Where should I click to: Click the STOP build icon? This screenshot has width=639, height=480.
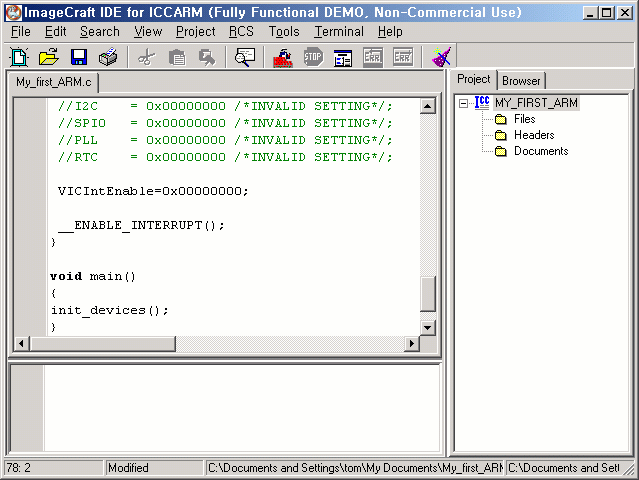click(x=313, y=57)
